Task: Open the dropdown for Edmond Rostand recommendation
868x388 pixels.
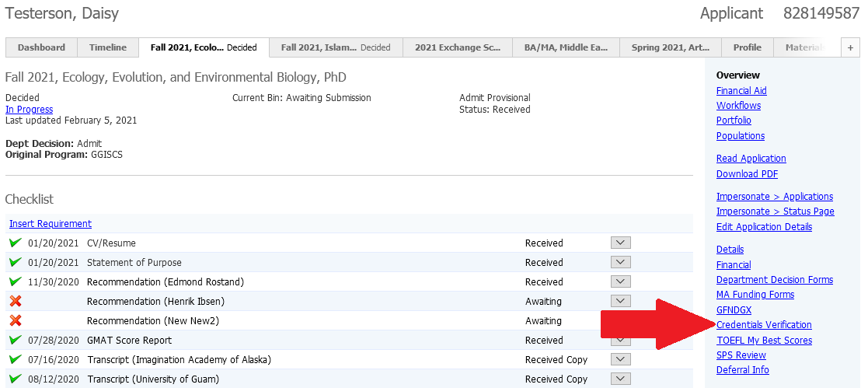Action: point(621,281)
